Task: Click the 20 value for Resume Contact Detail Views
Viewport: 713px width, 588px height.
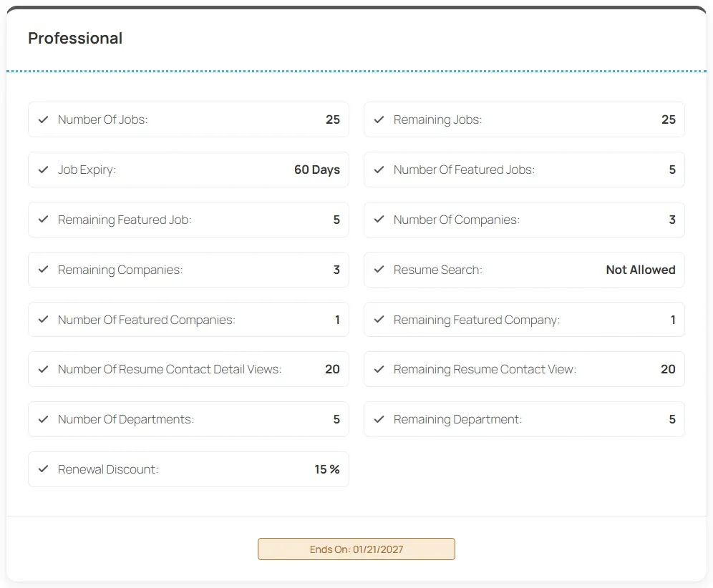Action: tap(332, 369)
